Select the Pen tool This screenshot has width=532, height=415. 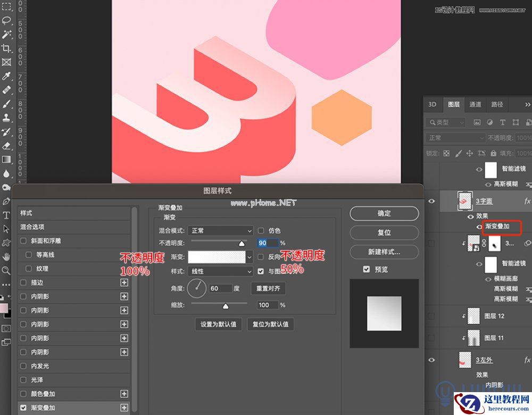pyautogui.click(x=6, y=201)
